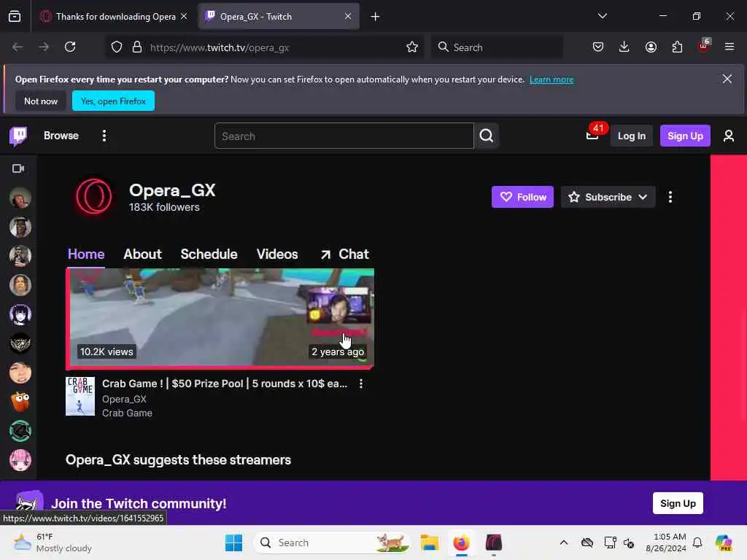The image size is (747, 560).
Task: Open the Crab Game video options dots
Action: 361,384
